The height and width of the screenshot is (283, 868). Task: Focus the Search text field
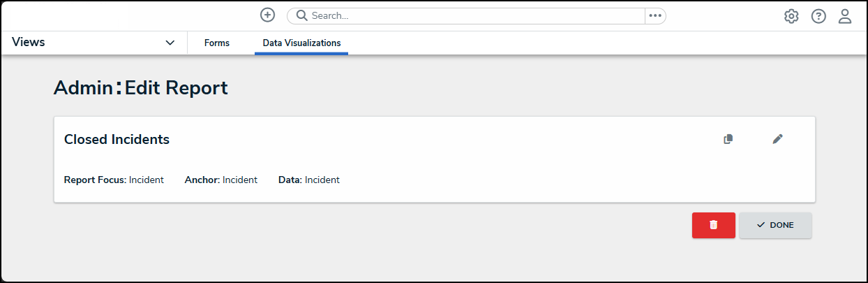tap(474, 16)
